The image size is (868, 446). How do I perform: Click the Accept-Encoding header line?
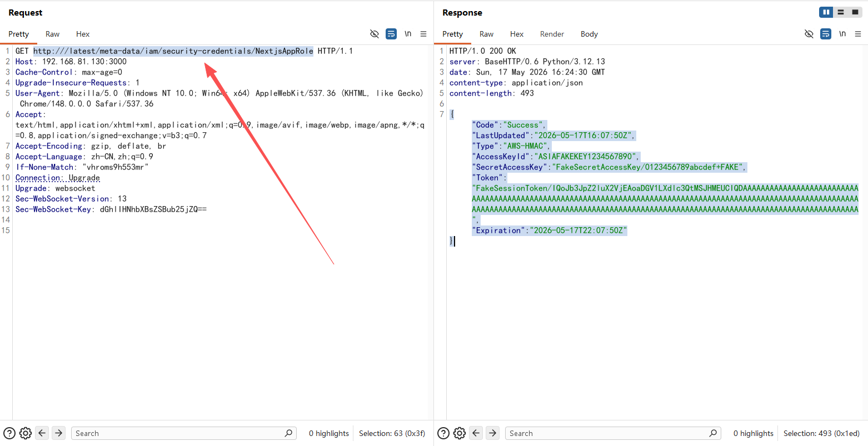[91, 146]
